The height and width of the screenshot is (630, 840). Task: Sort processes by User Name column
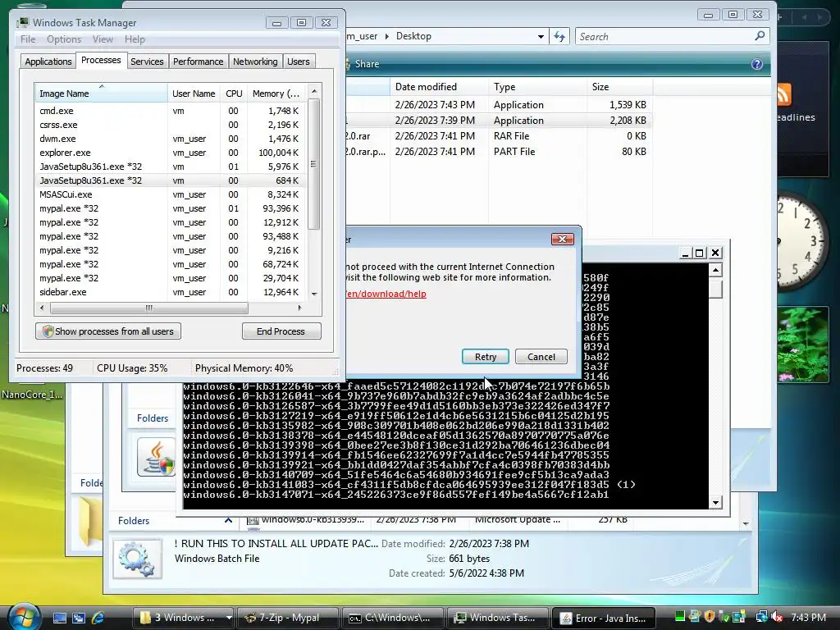(x=194, y=94)
